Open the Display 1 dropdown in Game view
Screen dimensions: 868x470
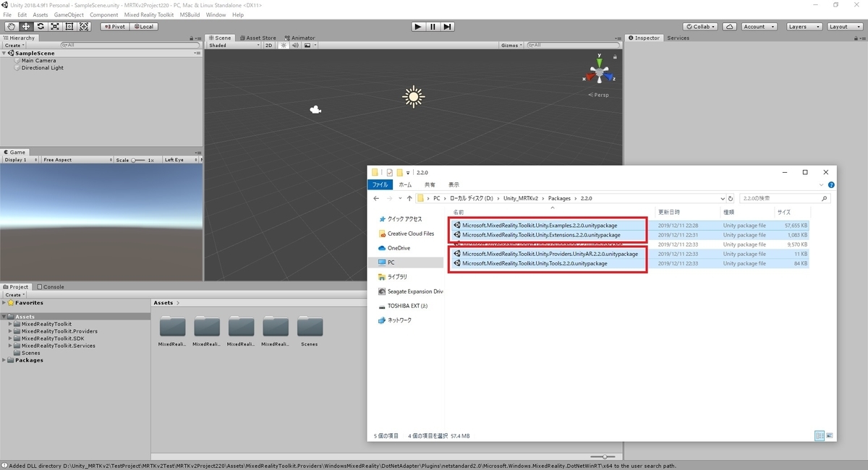coord(20,160)
